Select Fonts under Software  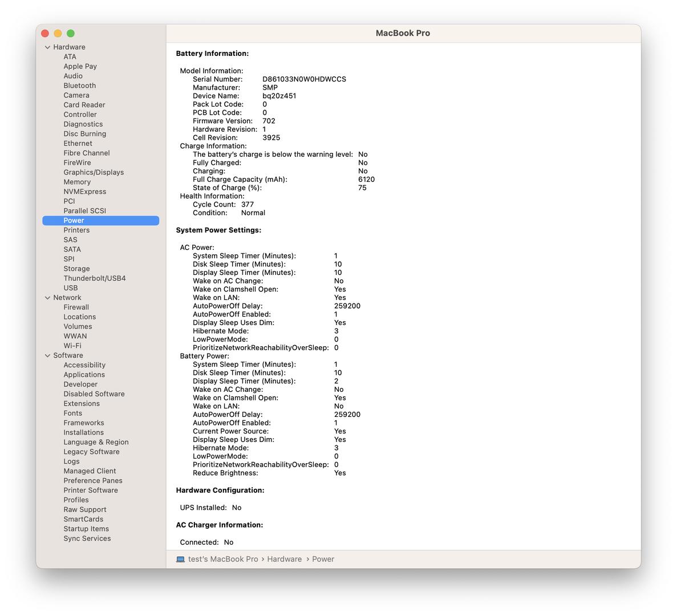[x=72, y=413]
